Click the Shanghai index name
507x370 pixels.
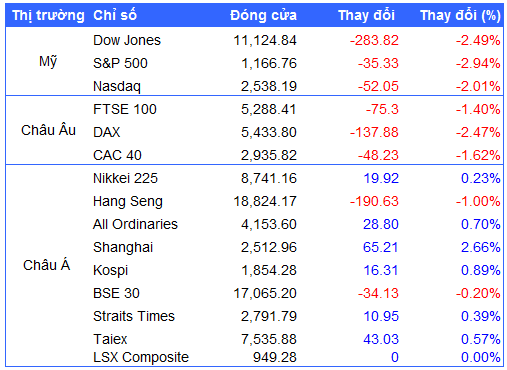pyautogui.click(x=123, y=248)
